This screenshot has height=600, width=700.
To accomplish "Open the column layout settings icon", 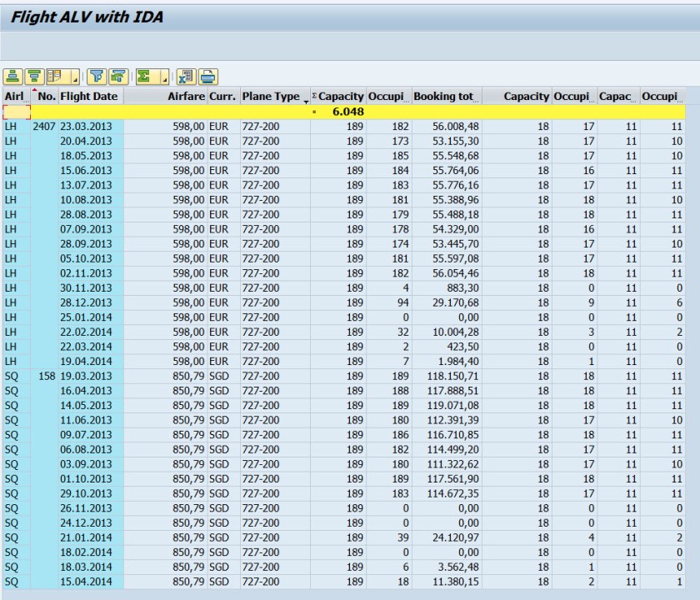I will click(55, 77).
